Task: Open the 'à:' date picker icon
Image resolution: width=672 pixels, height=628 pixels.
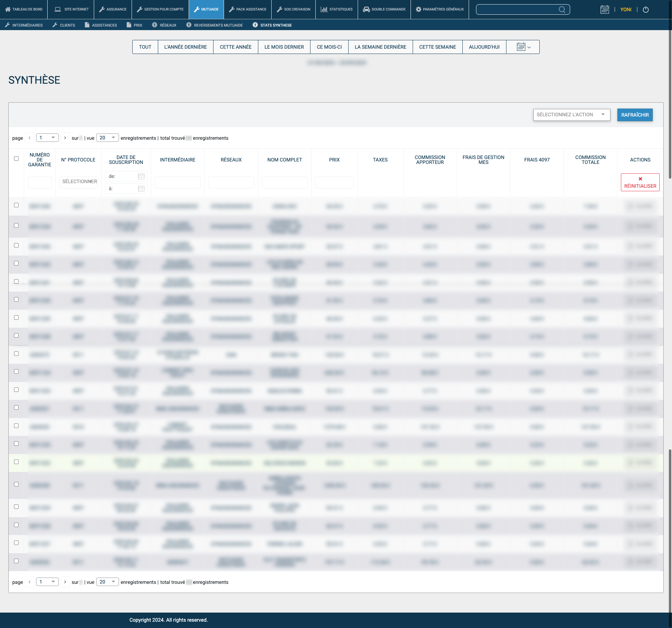Action: coord(141,188)
